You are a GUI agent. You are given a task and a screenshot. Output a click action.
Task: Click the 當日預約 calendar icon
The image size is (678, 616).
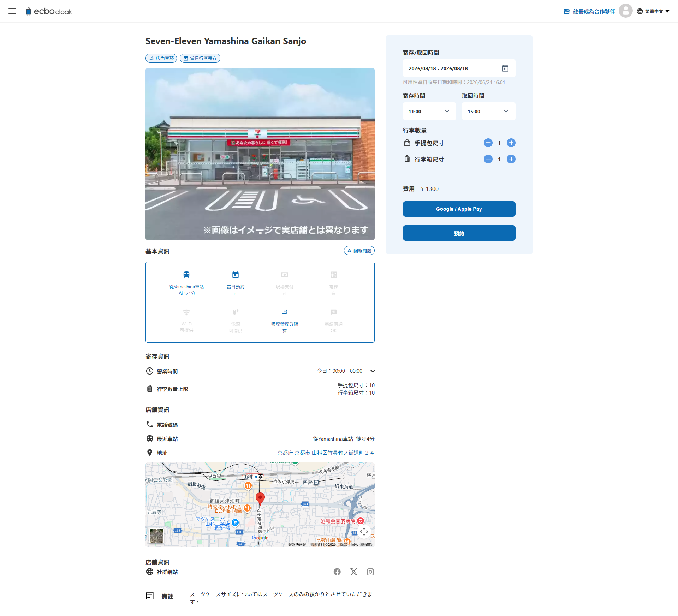pyautogui.click(x=236, y=275)
